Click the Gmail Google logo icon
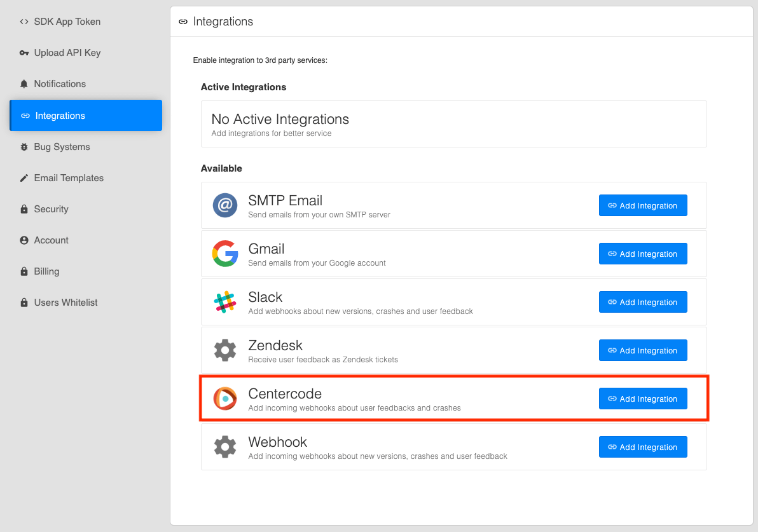Screen dimensions: 758x532 click(x=224, y=254)
